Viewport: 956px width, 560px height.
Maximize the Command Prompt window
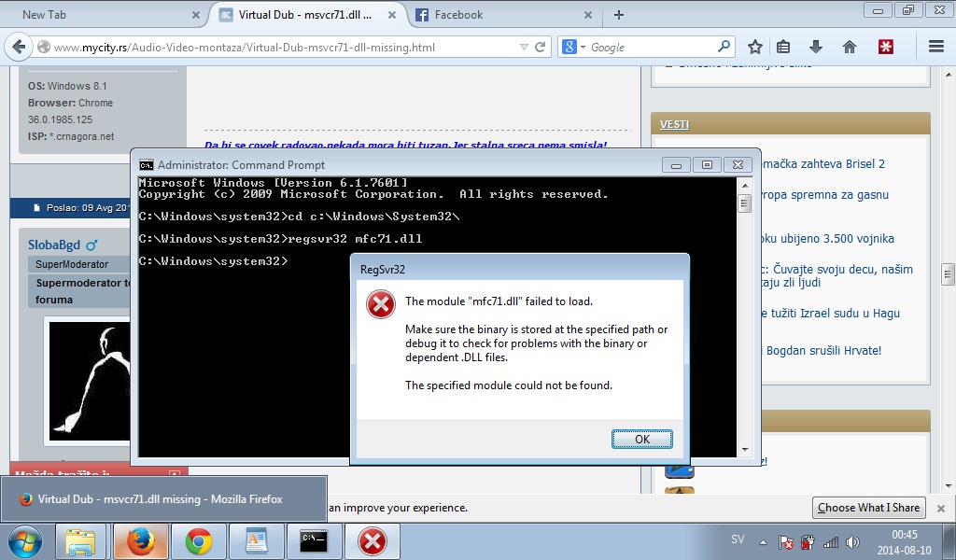click(x=707, y=165)
